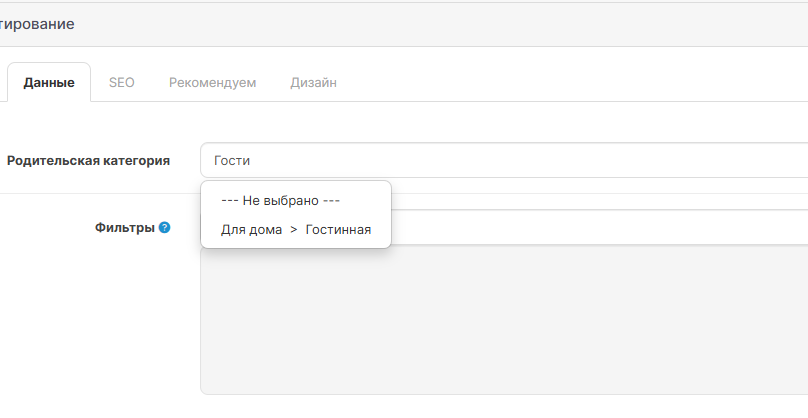The height and width of the screenshot is (418, 808).
Task: Click the help icon next to Фильтры
Action: point(164,228)
